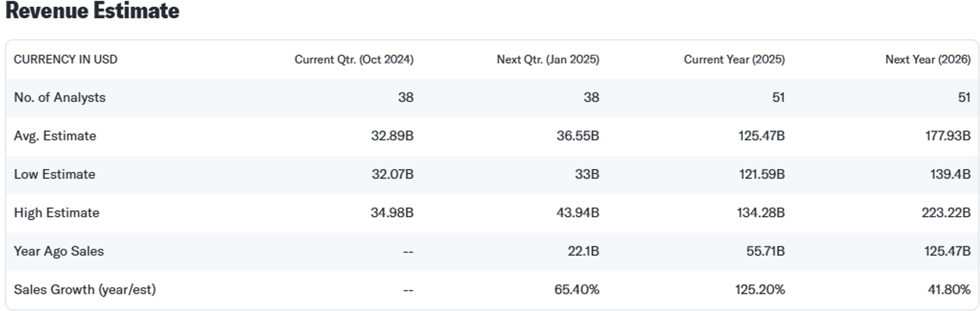
Task: Click the Revenue Estimate heading
Action: (x=92, y=11)
